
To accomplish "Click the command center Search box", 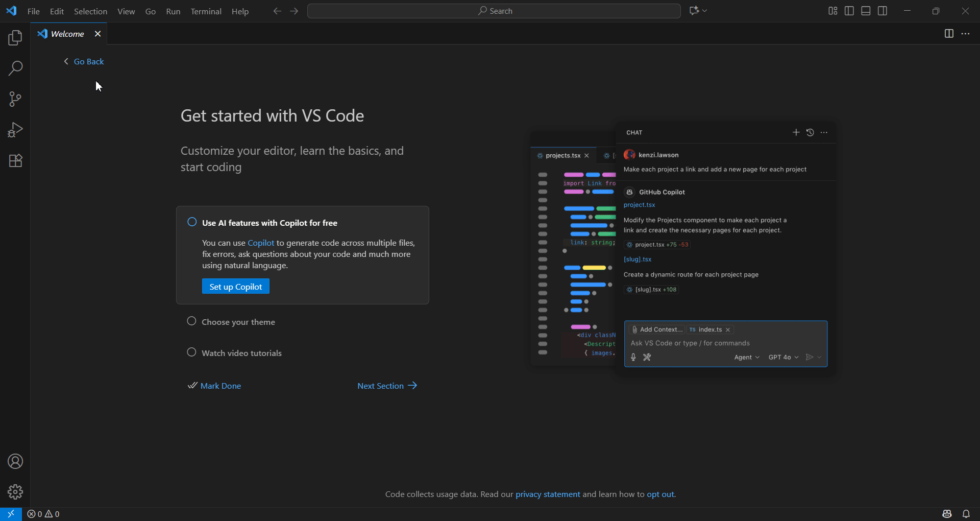I will click(494, 11).
